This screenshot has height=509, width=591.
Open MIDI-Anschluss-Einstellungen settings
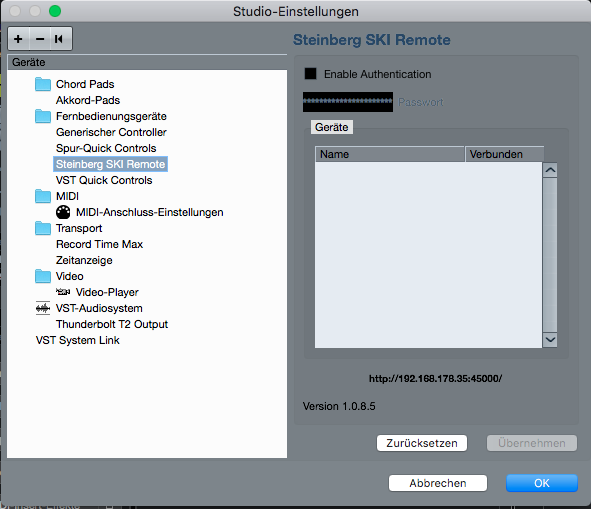click(x=150, y=212)
